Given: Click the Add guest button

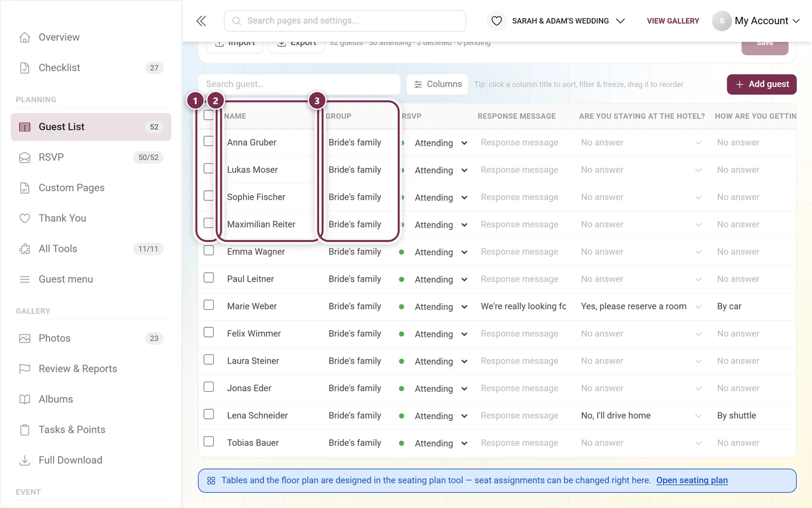Looking at the screenshot, I should [762, 84].
